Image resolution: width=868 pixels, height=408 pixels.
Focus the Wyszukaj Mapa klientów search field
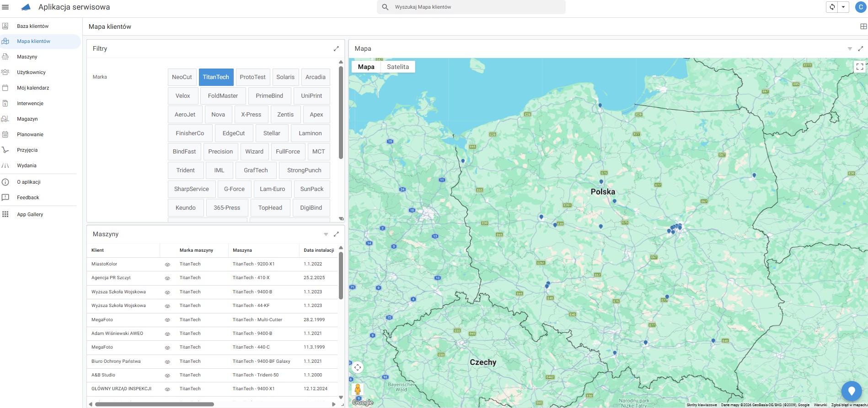471,7
